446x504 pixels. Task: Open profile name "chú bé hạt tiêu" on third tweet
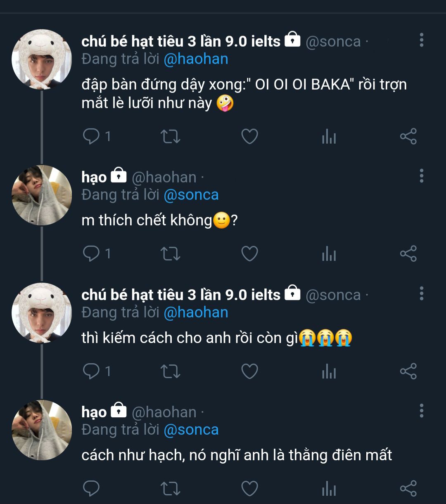pyautogui.click(x=181, y=295)
